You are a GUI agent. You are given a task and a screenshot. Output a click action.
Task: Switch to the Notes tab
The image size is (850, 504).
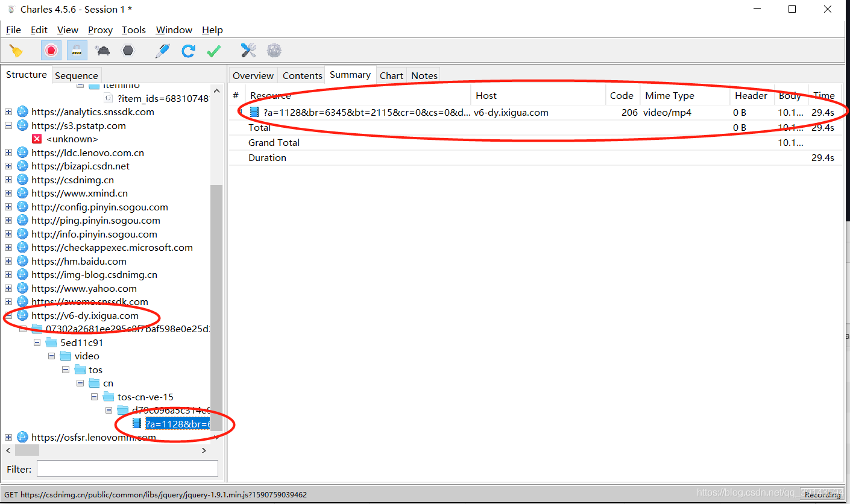424,75
